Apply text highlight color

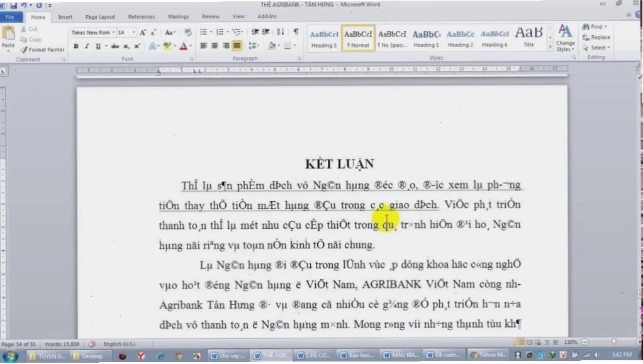coord(167,47)
